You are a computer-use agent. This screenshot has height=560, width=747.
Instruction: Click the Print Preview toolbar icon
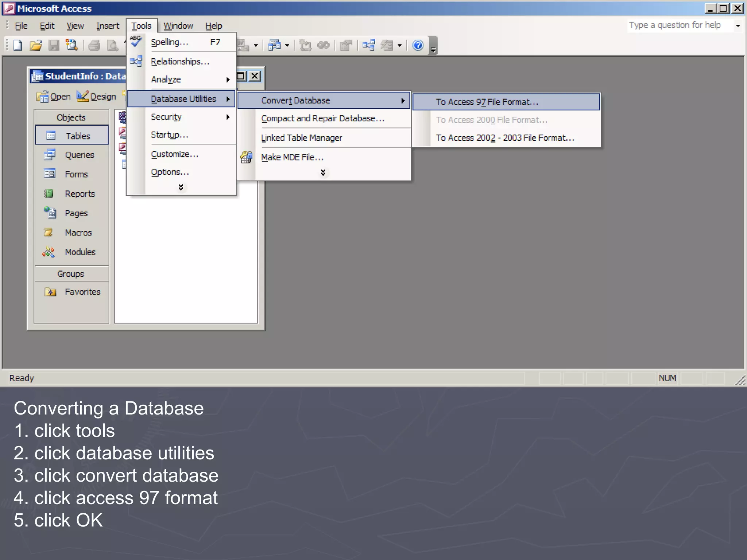[x=112, y=45]
